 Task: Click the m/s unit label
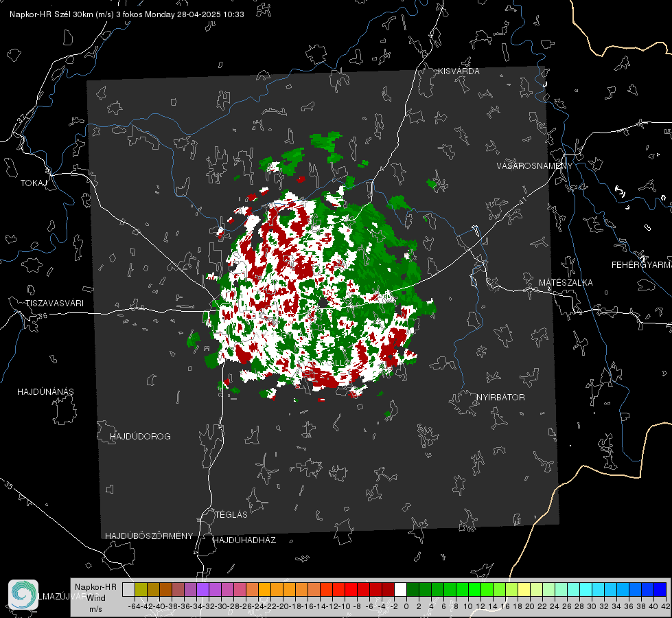tap(95, 609)
